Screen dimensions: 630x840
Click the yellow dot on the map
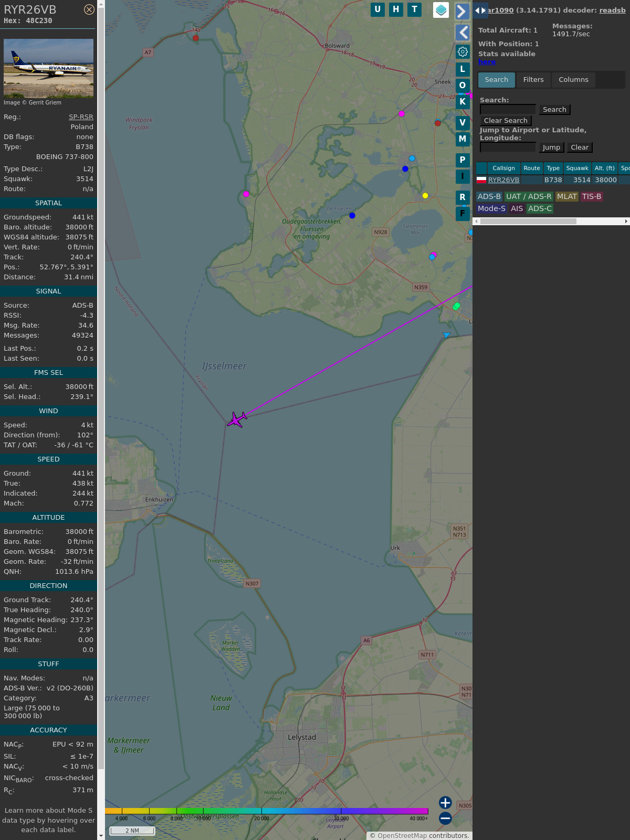[425, 196]
